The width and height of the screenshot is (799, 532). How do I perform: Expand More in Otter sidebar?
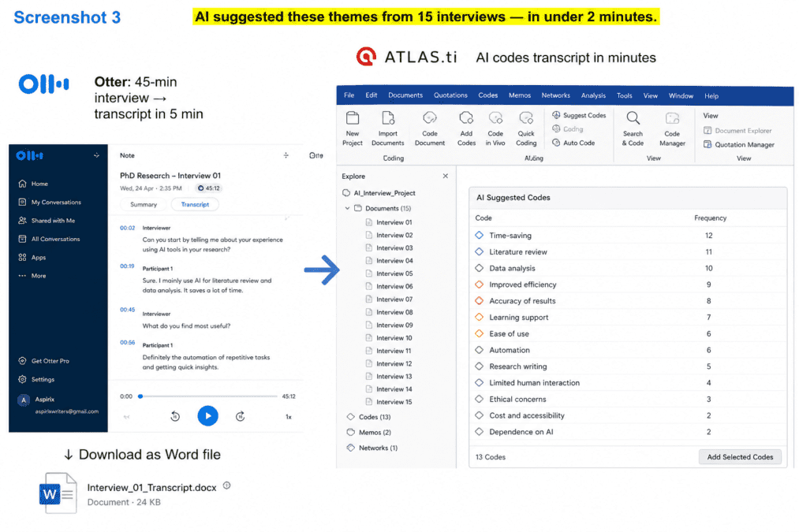click(x=32, y=275)
